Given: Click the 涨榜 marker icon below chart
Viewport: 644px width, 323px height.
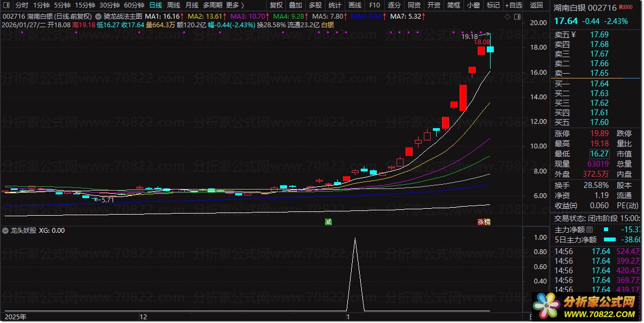Looking at the screenshot, I should [484, 222].
